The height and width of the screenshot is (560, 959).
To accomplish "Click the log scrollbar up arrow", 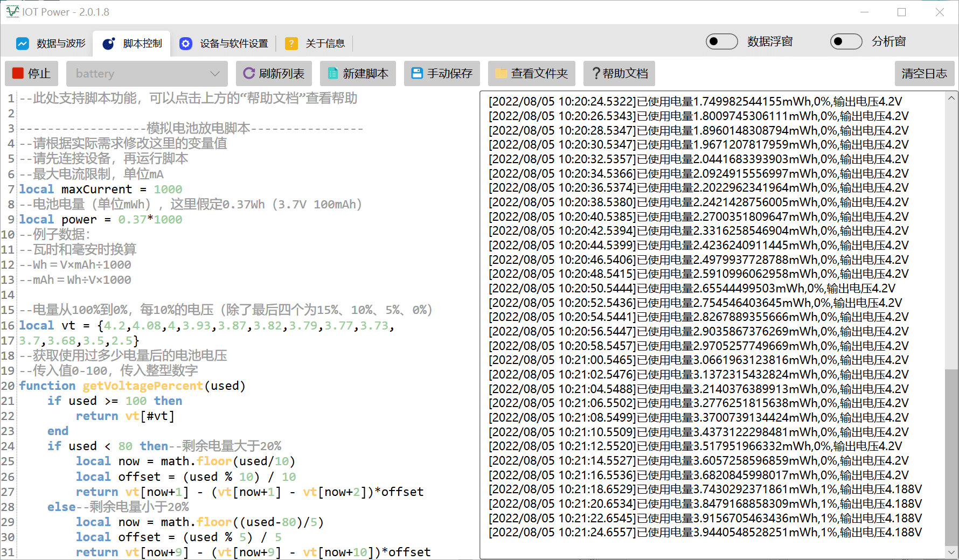I will pos(951,98).
